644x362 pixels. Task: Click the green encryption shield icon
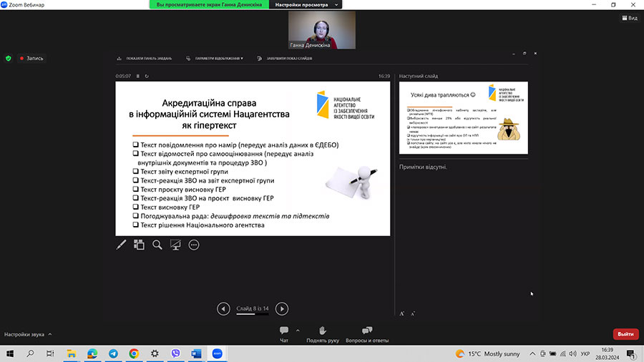click(8, 58)
